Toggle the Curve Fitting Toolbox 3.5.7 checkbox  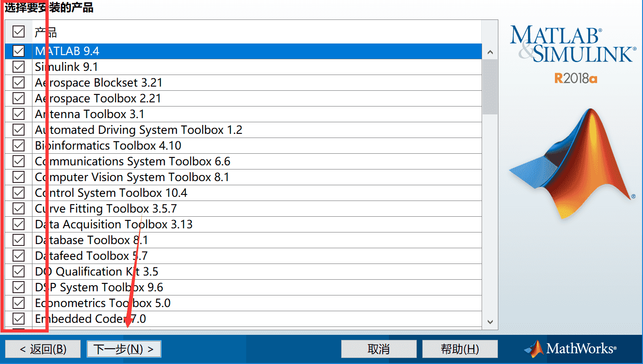pyautogui.click(x=19, y=208)
